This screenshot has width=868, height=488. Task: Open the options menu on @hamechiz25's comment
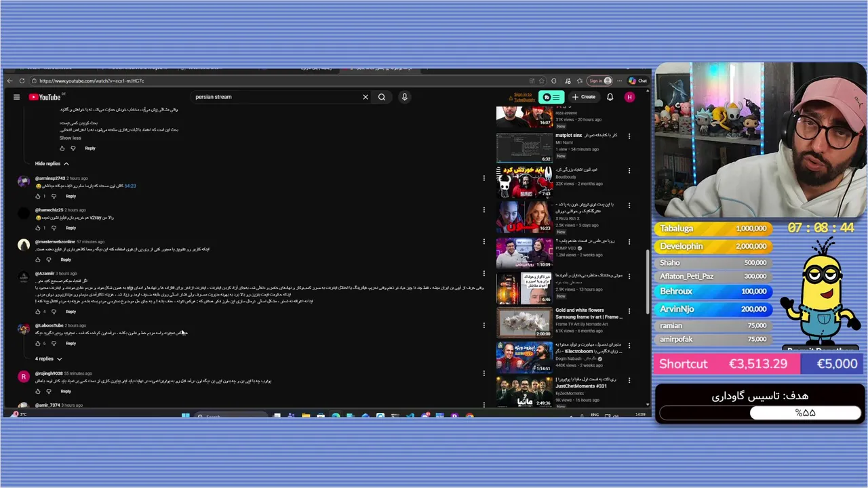click(484, 210)
